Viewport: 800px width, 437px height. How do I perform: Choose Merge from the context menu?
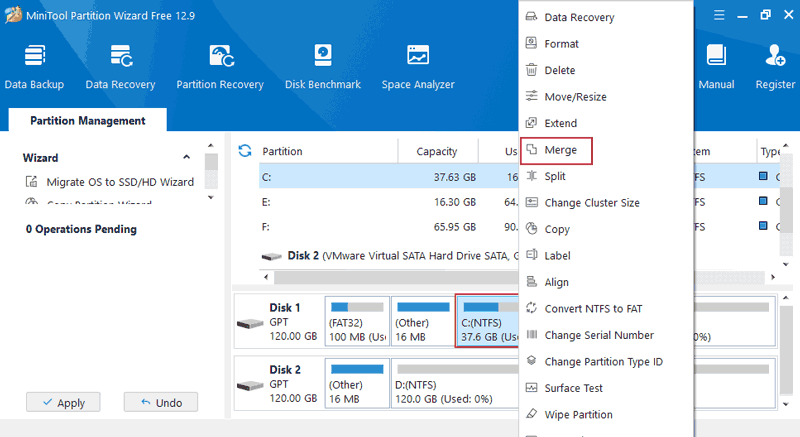coord(560,150)
